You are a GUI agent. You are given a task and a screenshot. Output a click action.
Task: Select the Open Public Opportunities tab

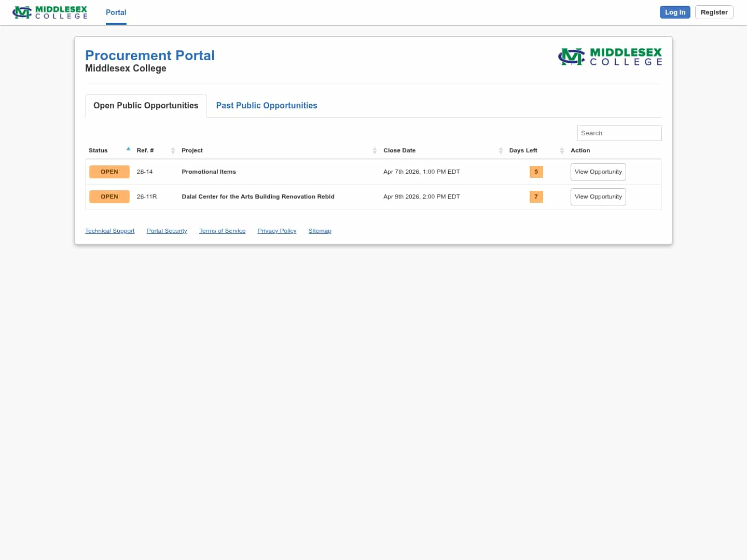pyautogui.click(x=146, y=105)
